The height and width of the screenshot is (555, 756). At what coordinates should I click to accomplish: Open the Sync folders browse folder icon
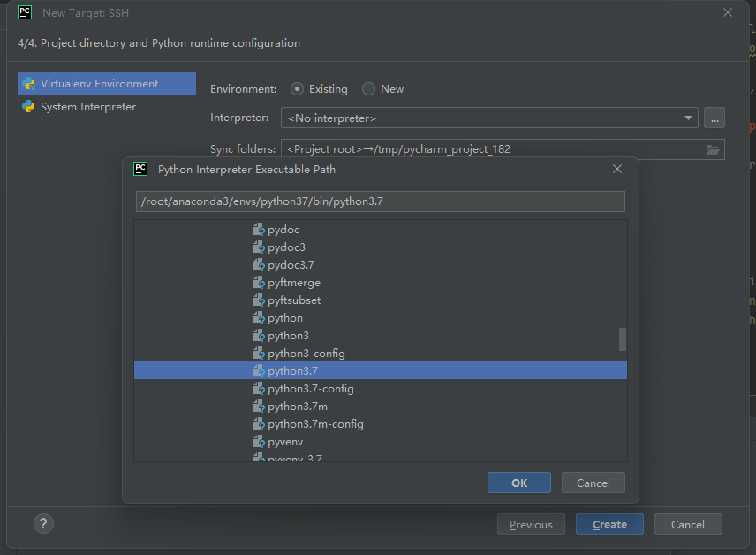713,149
